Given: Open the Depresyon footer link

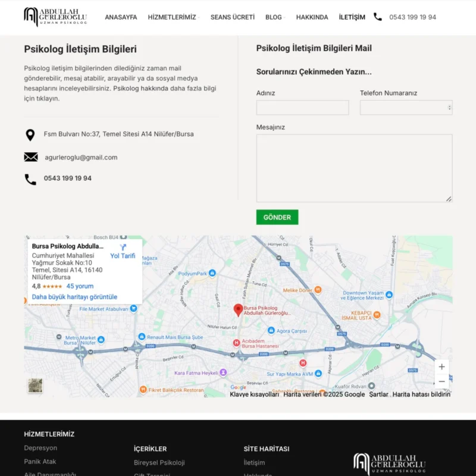Looking at the screenshot, I should coord(40,448).
